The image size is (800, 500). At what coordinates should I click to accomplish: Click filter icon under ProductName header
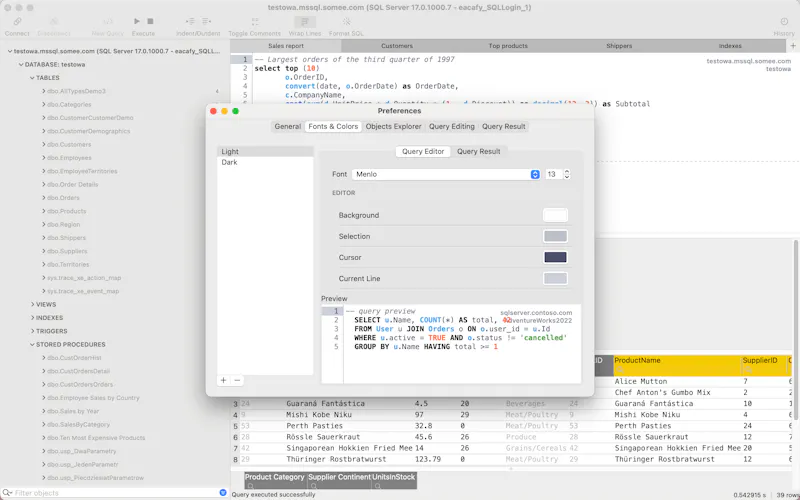[x=620, y=369]
